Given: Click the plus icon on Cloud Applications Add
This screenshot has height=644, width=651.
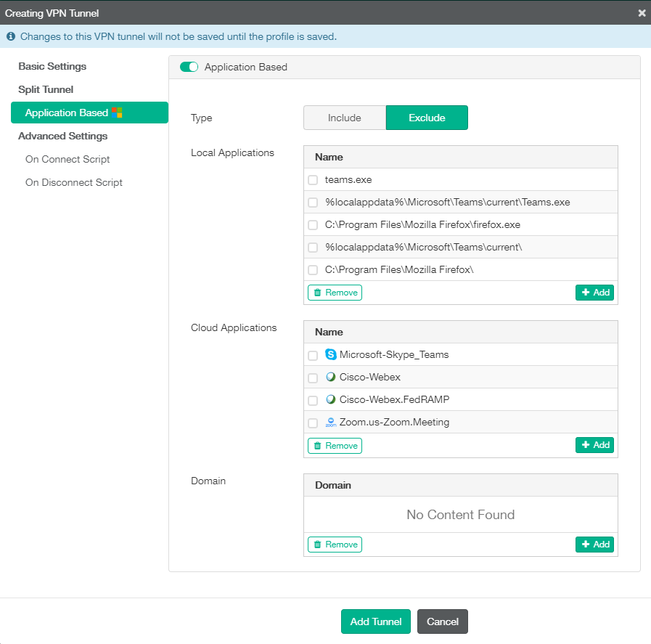Looking at the screenshot, I should click(586, 445).
